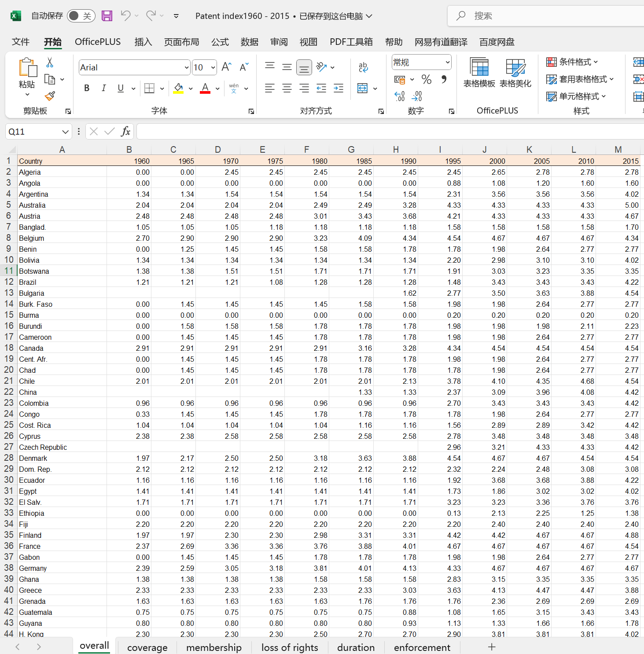Apply yellow fill color swatch
The image size is (644, 654).
[x=178, y=88]
